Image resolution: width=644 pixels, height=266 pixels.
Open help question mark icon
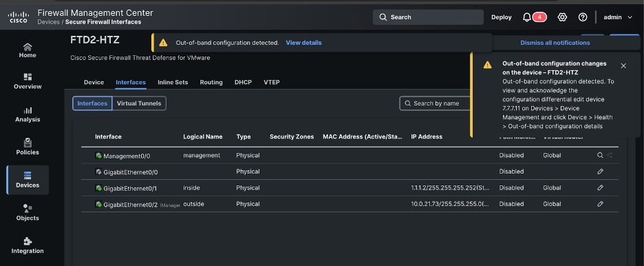(x=583, y=17)
